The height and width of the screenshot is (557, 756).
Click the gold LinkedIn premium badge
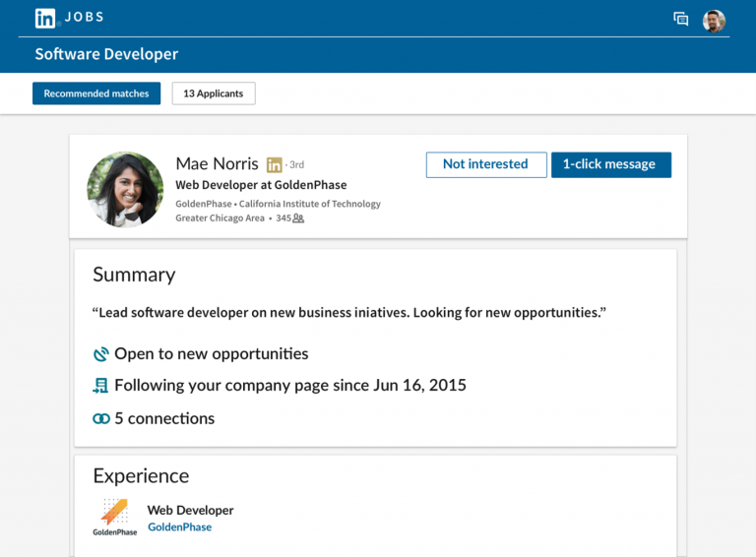click(x=275, y=165)
